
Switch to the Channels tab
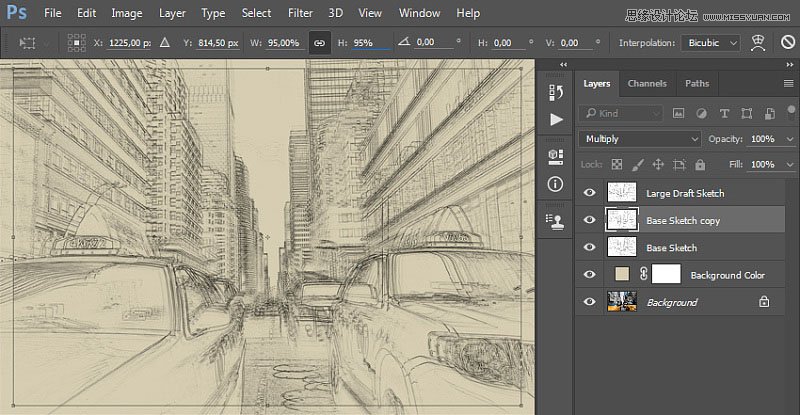[x=647, y=84]
